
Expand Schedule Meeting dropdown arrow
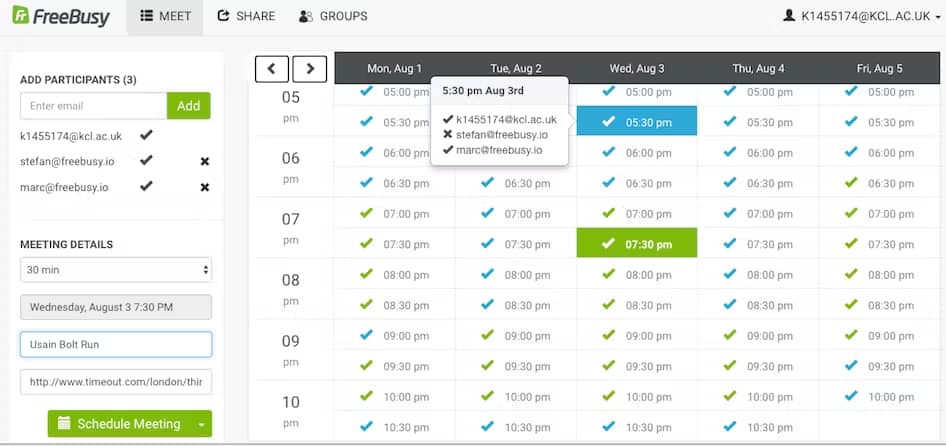coord(202,424)
